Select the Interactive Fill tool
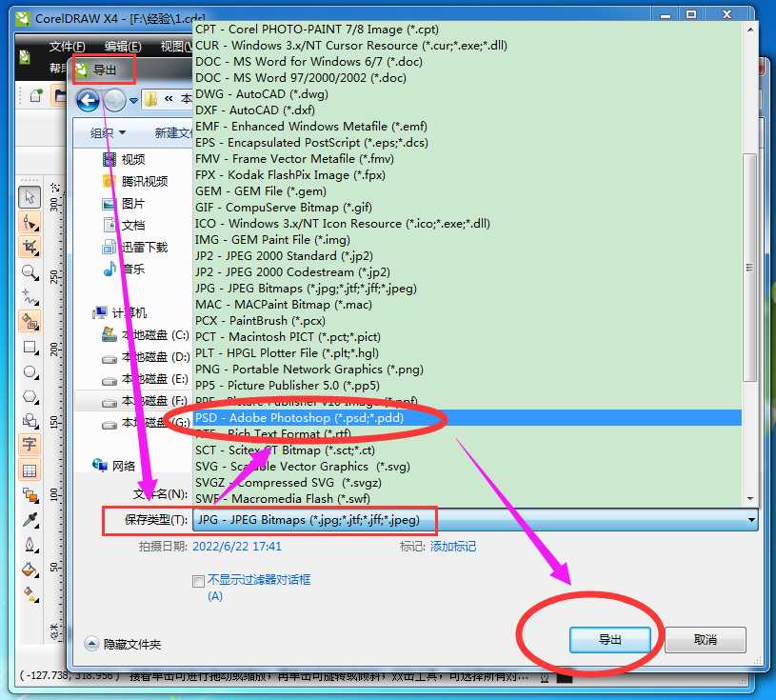 [30, 593]
